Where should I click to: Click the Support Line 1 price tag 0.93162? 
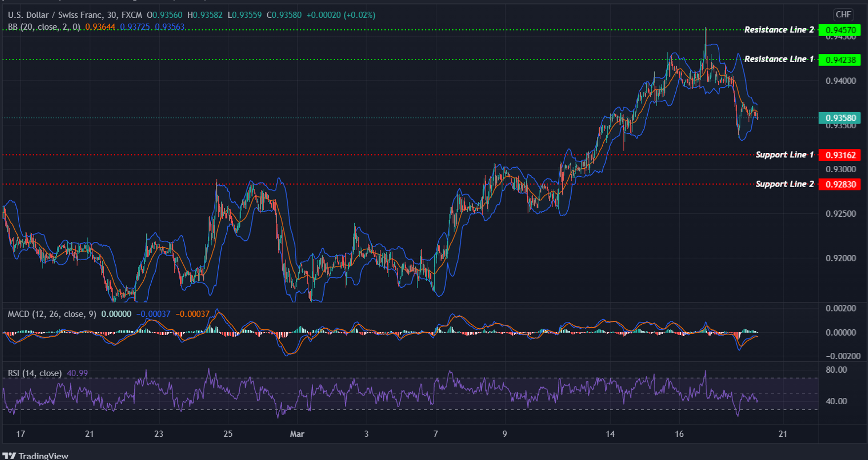tap(840, 154)
